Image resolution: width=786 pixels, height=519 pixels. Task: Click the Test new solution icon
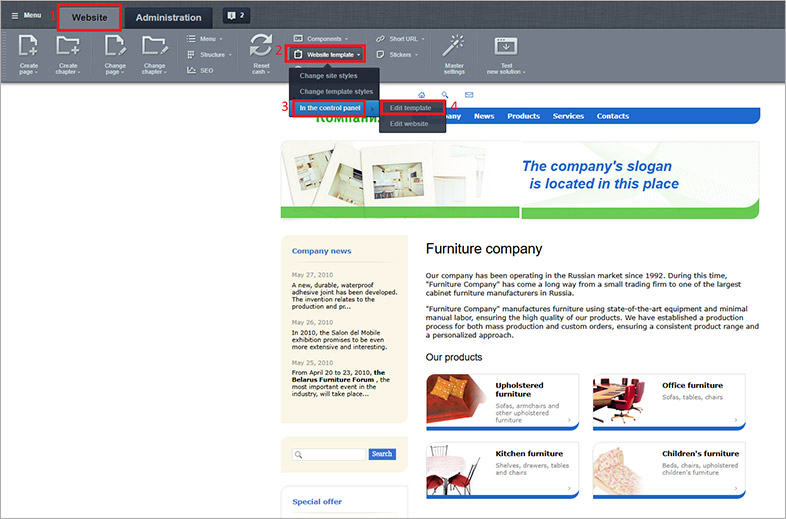[x=506, y=46]
